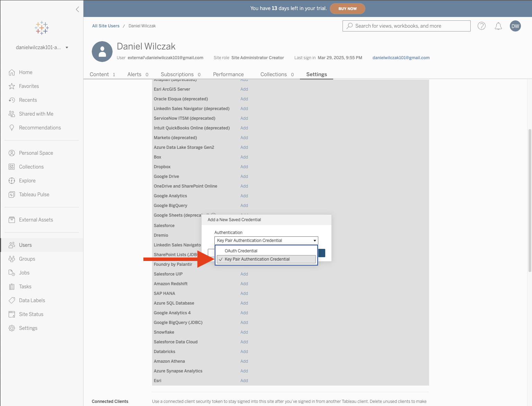Open Site Status icon
The height and width of the screenshot is (406, 532).
click(x=12, y=314)
